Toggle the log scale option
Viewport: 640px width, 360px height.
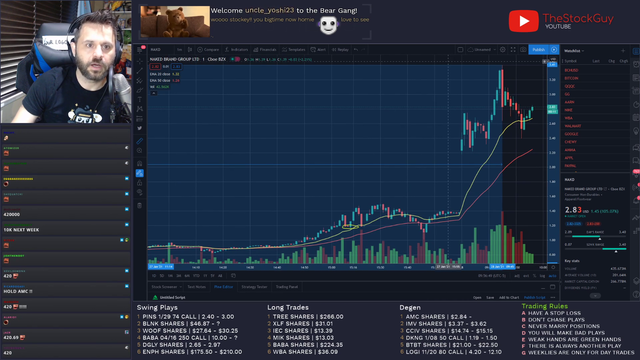coord(542,276)
